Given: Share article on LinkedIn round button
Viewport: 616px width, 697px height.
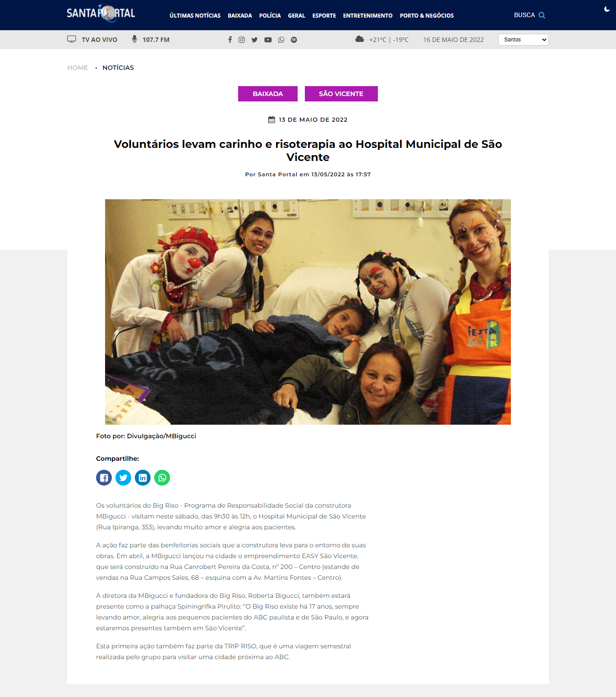Looking at the screenshot, I should [143, 477].
